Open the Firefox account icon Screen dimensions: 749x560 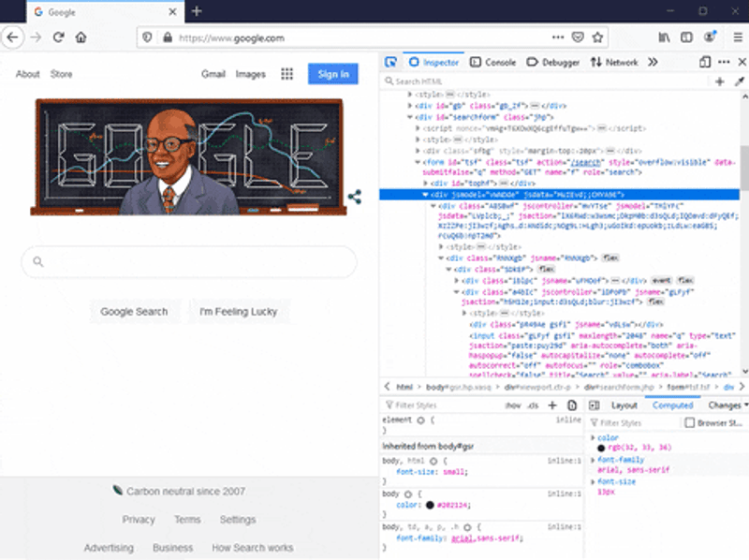click(710, 37)
